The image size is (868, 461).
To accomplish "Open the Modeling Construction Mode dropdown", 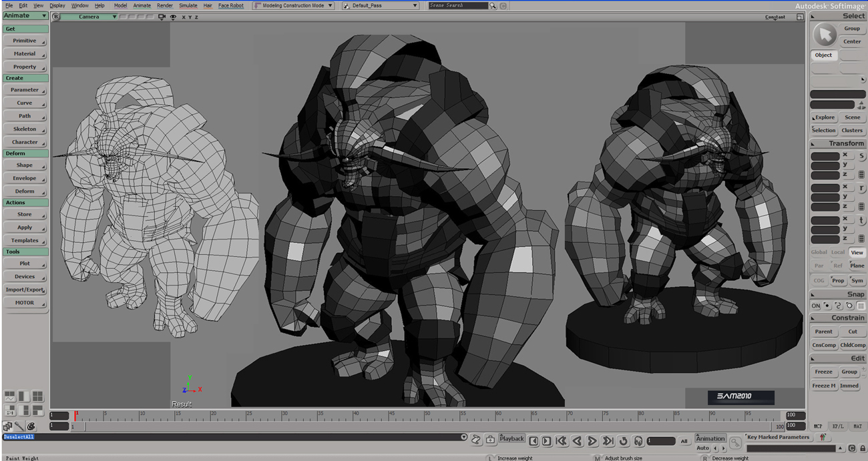I will (293, 5).
